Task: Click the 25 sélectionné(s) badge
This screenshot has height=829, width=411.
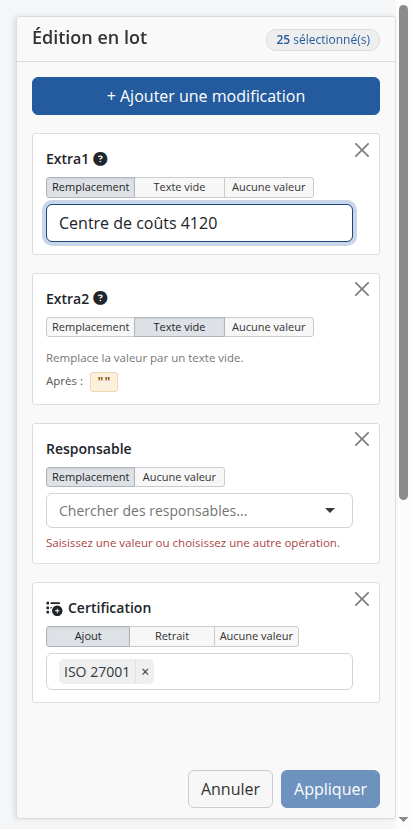Action: click(x=323, y=40)
